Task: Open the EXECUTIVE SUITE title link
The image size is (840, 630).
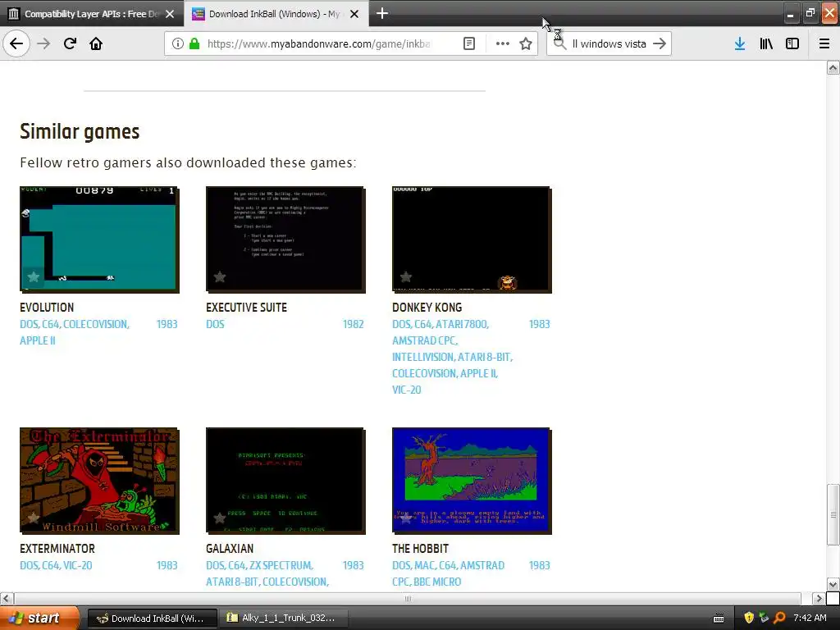Action: coord(246,308)
